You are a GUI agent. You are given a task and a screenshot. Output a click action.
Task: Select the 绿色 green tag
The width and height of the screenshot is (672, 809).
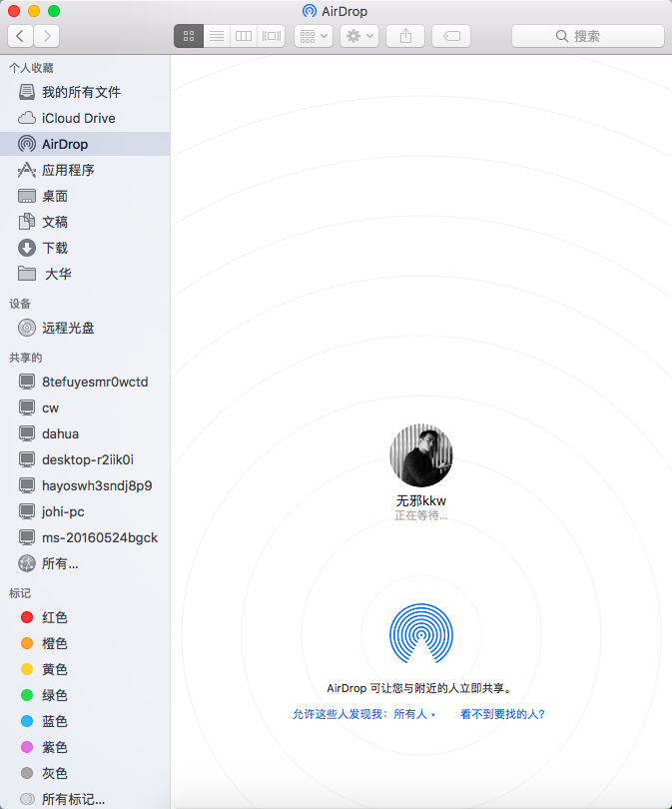pos(85,695)
